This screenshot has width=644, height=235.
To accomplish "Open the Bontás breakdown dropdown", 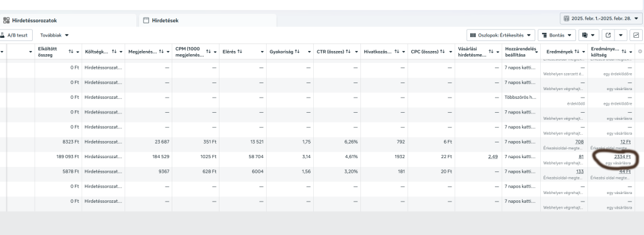I will (x=557, y=35).
